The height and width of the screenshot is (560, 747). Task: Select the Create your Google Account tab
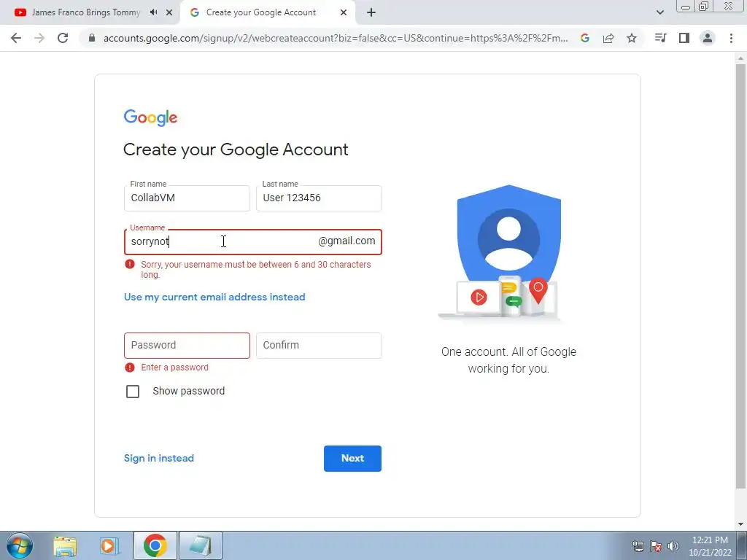(268, 12)
